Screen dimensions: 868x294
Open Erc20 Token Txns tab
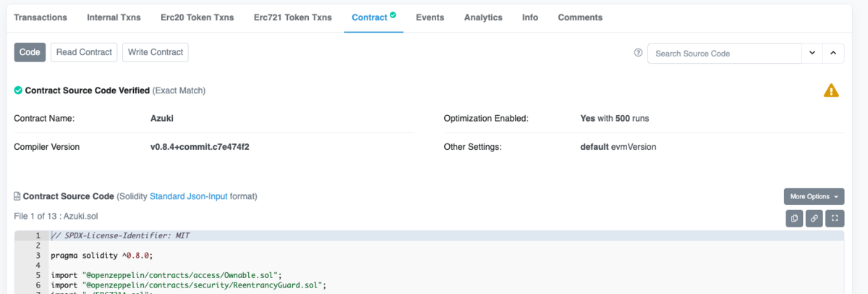point(197,17)
